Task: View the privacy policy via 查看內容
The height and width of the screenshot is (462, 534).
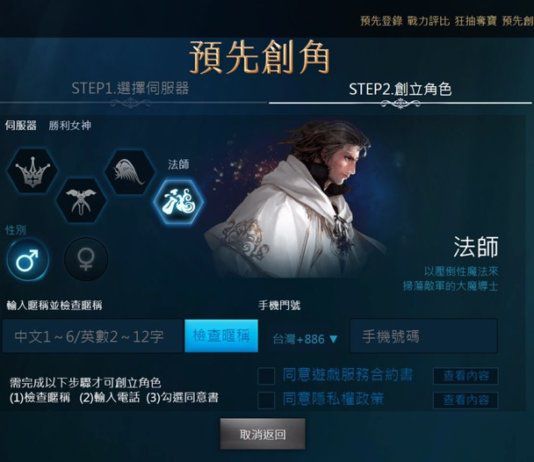Action: click(x=466, y=400)
